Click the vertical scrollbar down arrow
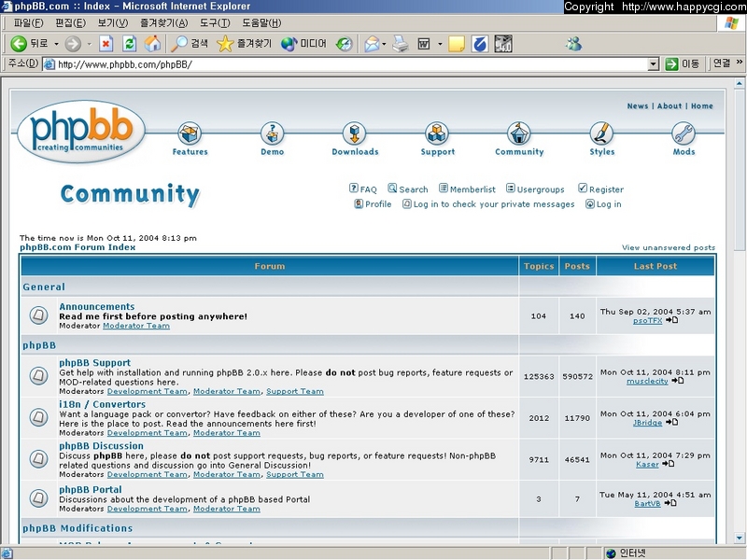Image resolution: width=747 pixels, height=560 pixels. click(740, 539)
